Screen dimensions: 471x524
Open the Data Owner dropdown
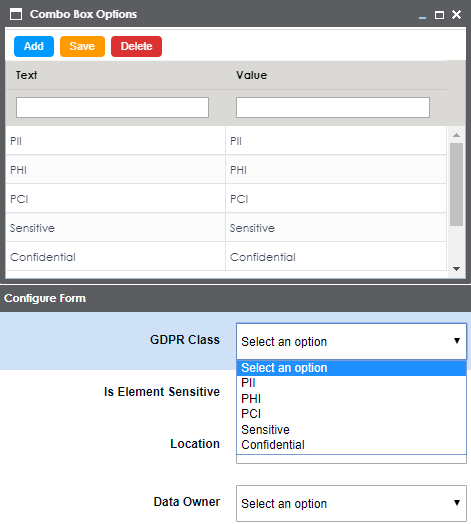click(x=351, y=503)
